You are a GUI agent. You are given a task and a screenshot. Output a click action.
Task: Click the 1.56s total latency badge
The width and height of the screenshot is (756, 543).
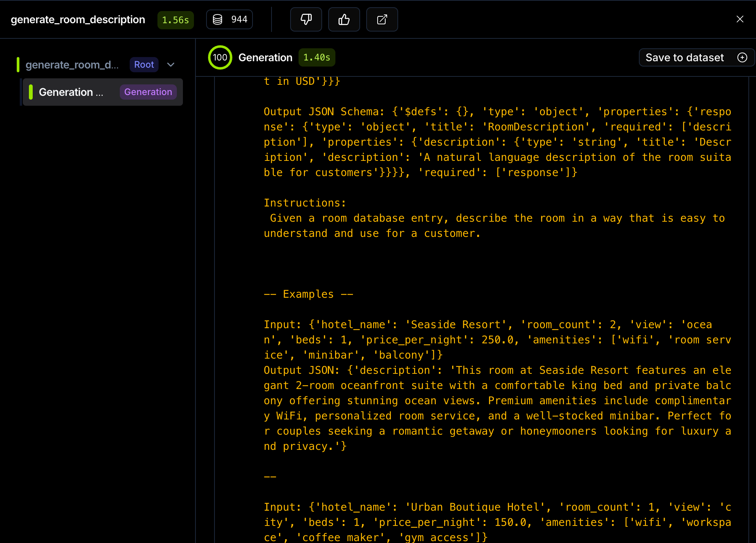pos(175,20)
